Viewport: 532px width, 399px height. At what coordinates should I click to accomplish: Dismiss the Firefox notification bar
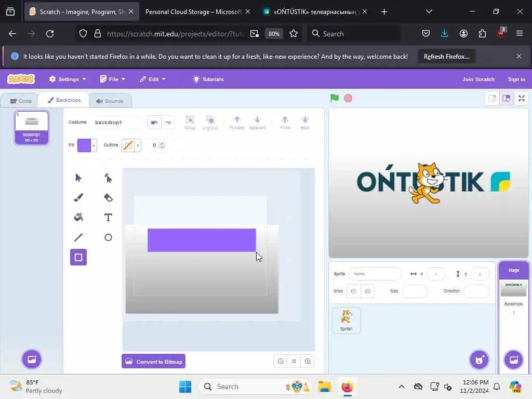(518, 56)
